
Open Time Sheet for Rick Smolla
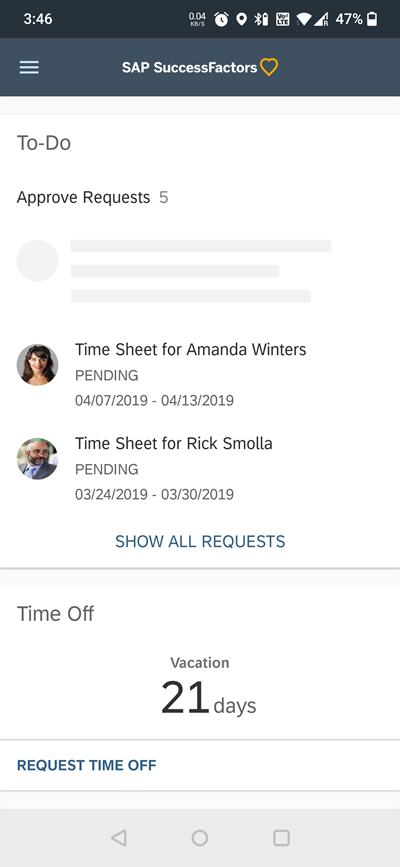coord(200,468)
